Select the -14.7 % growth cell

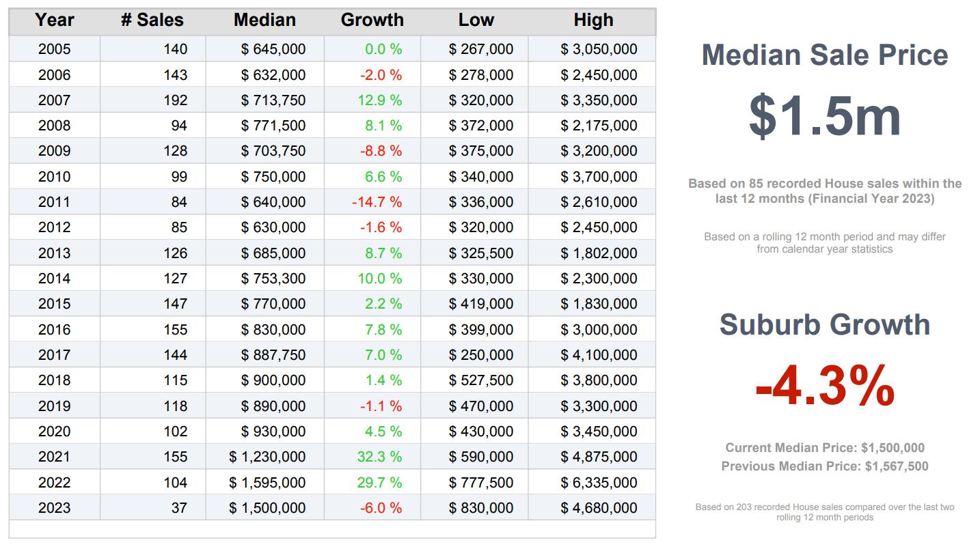pos(377,202)
